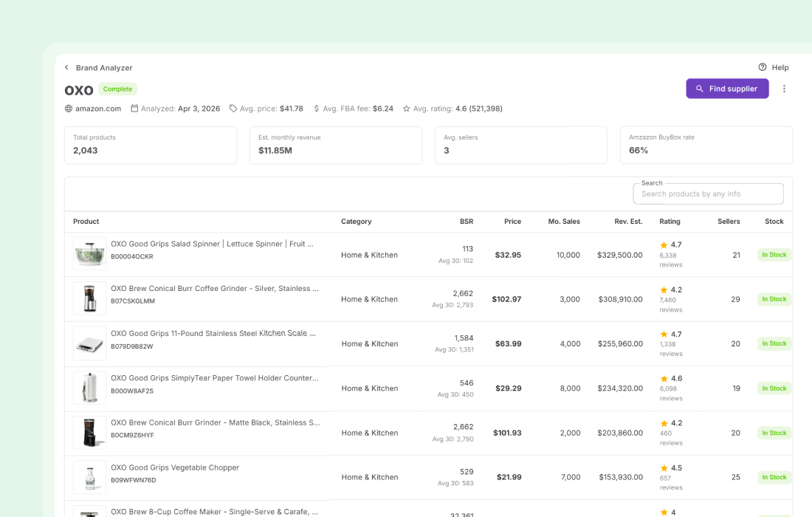
Task: Click the globe icon beside amazon.com
Action: (x=67, y=108)
